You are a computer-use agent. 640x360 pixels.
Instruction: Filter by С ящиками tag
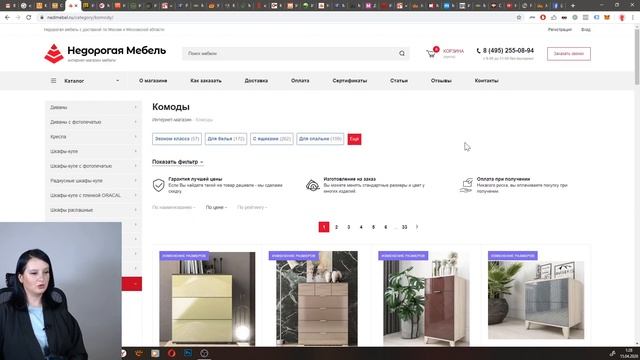(x=272, y=139)
